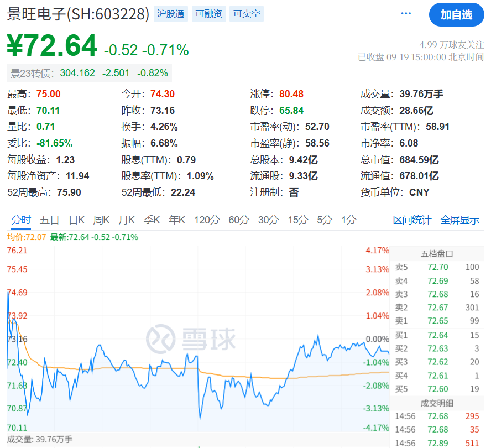Select the 日K candlestick tab
The height and width of the screenshot is (448, 491).
click(76, 220)
